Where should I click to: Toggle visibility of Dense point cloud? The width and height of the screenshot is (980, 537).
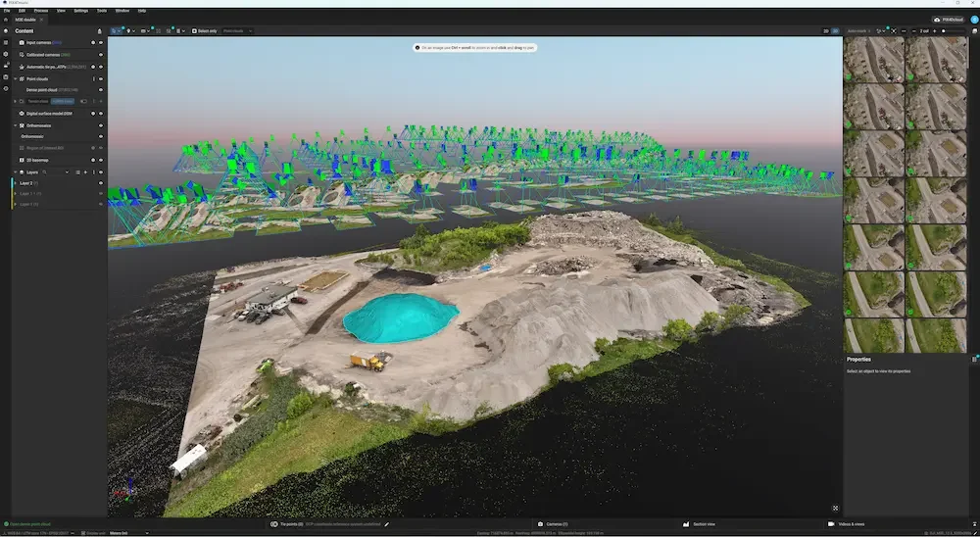point(101,90)
